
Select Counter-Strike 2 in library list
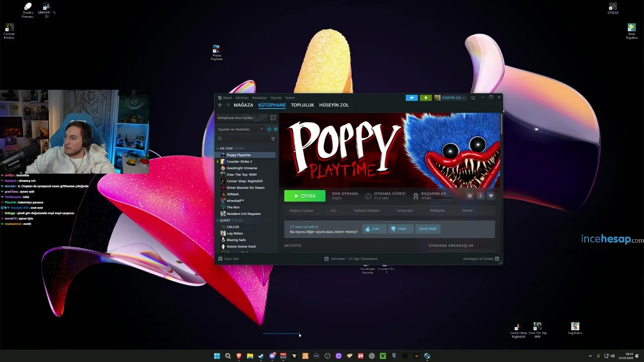[246, 161]
